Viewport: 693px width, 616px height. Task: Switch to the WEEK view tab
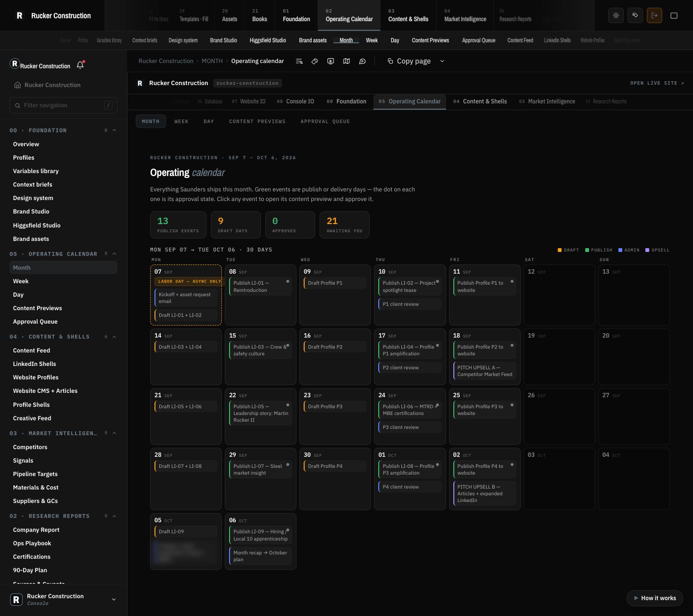[181, 122]
